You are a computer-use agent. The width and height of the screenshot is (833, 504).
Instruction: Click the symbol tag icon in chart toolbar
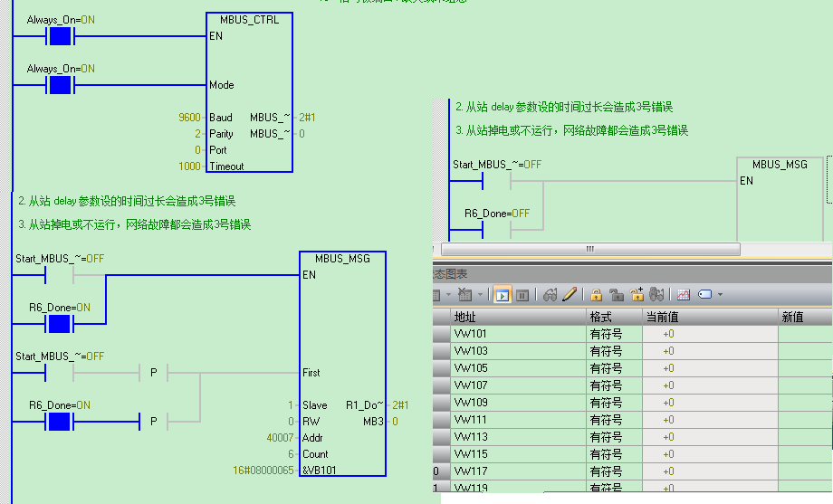tap(705, 294)
